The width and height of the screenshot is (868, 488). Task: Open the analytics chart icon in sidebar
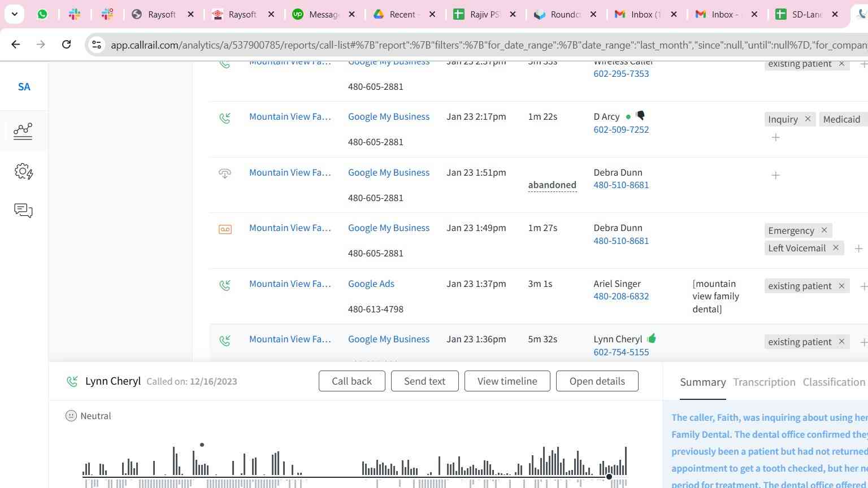click(23, 131)
